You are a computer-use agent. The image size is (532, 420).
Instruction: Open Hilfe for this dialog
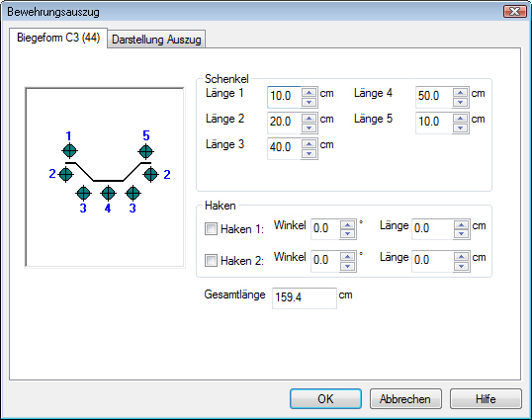coord(486,399)
